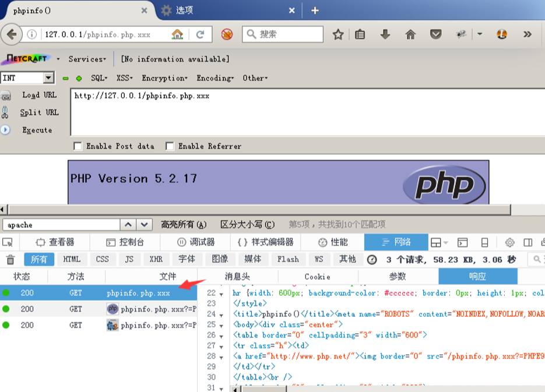Open the Downloads arrow icon

coord(385,34)
